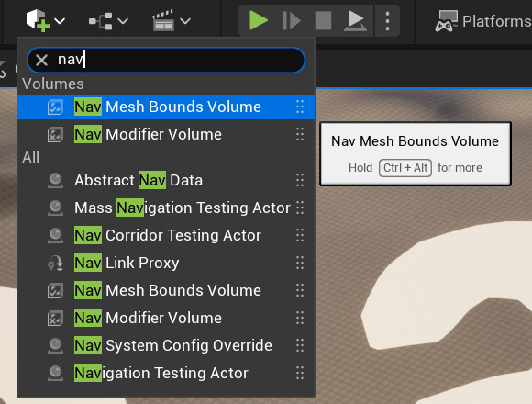Focus the actor search field
Screen dimensions: 532x404
pyautogui.click(x=166, y=60)
